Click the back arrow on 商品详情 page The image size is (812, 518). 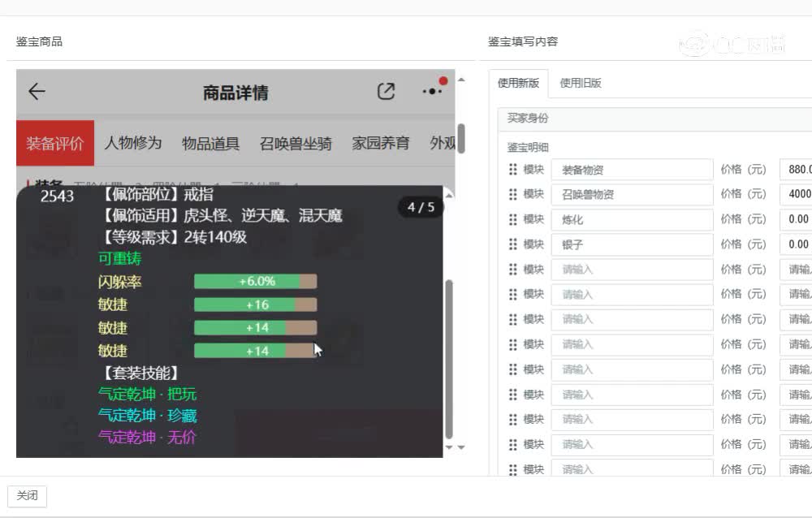tap(36, 92)
